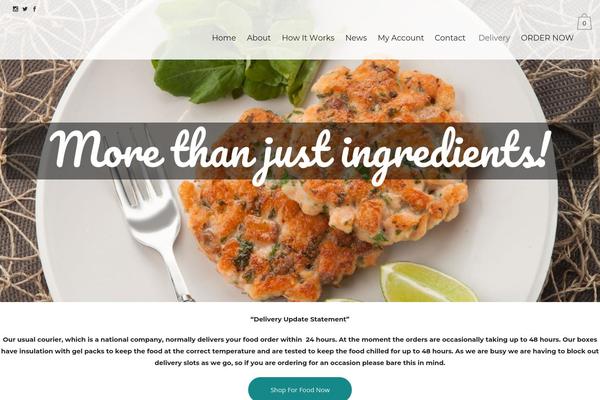600x400 pixels.
Task: Open My Account page
Action: (401, 38)
